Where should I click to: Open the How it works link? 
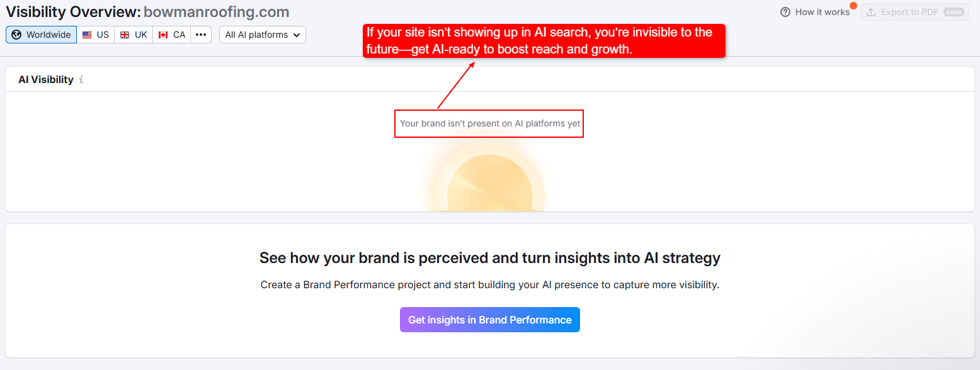pyautogui.click(x=822, y=12)
